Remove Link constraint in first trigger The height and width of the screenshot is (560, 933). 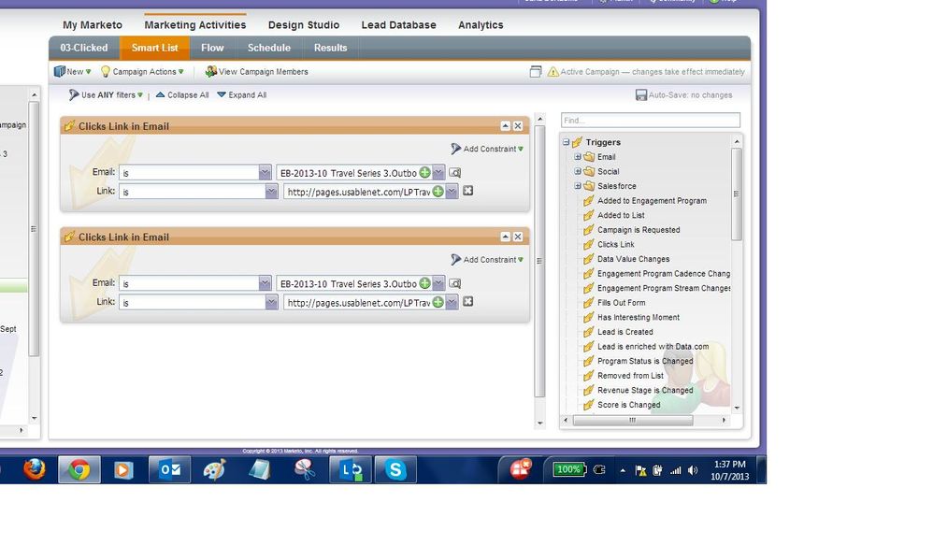point(468,191)
